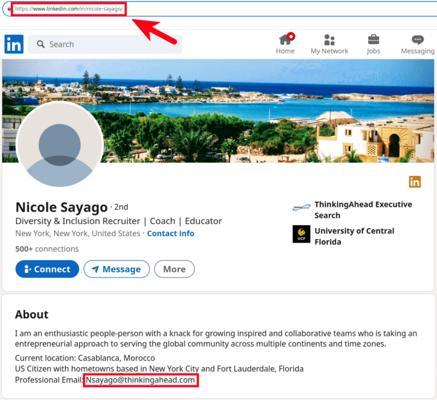Open the Home navigation icon
The width and height of the screenshot is (437, 400).
point(286,40)
